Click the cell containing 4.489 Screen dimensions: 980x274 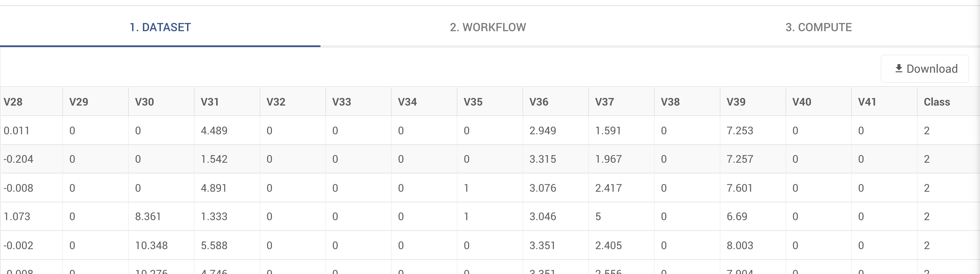pyautogui.click(x=214, y=130)
